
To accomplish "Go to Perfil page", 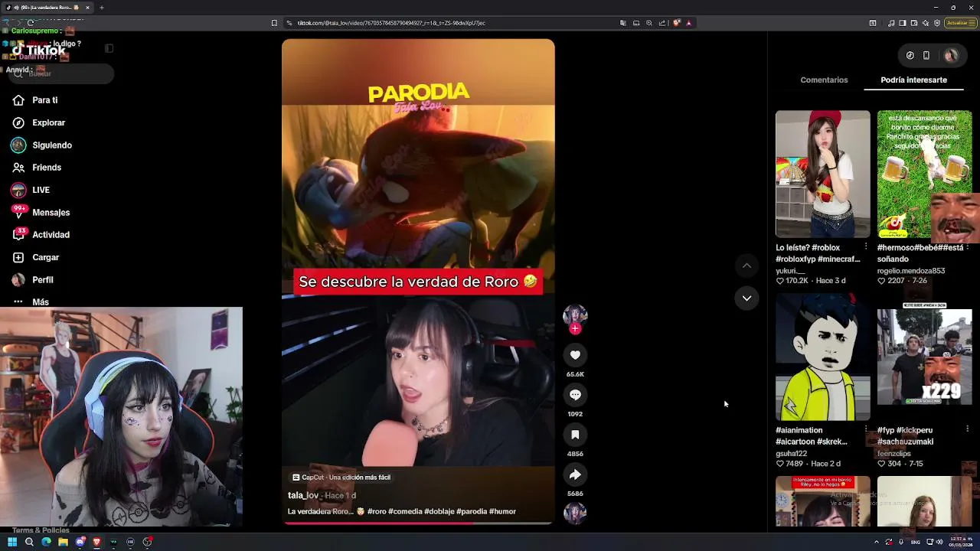I will pyautogui.click(x=42, y=280).
